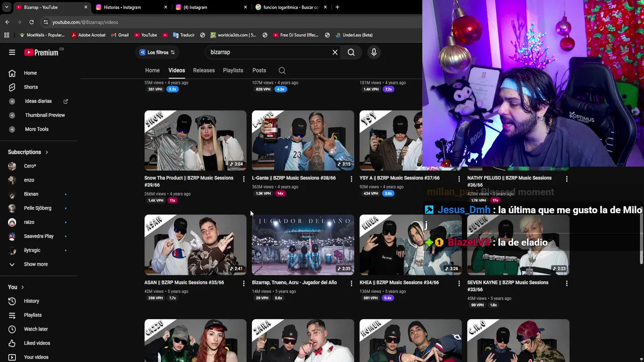644x362 pixels.
Task: Expand Show more subscriptions
Action: coord(36,264)
